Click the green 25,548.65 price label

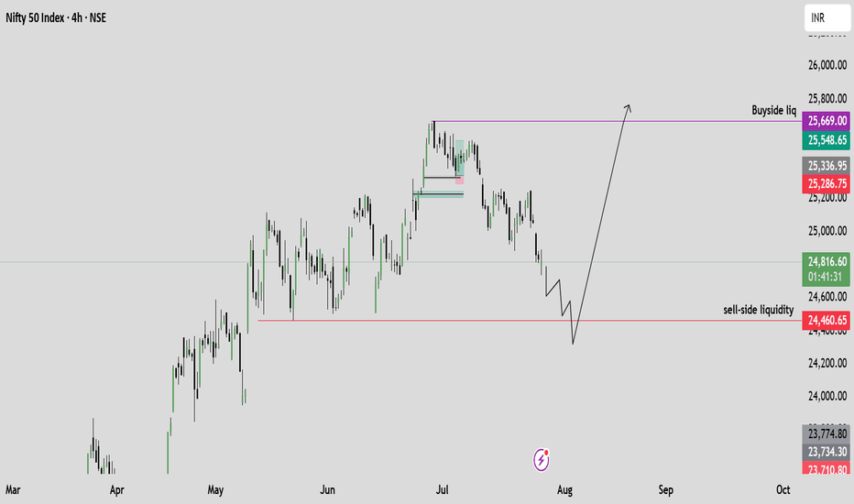click(x=827, y=140)
